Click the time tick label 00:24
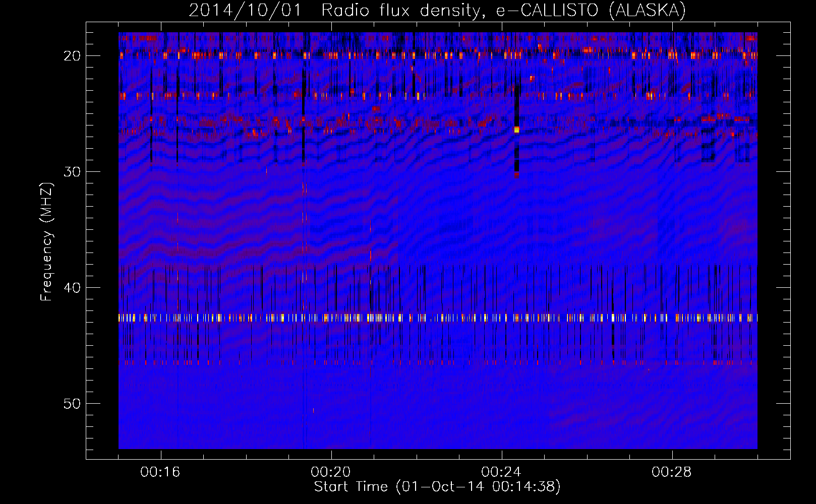Image resolution: width=816 pixels, height=504 pixels. pos(501,472)
